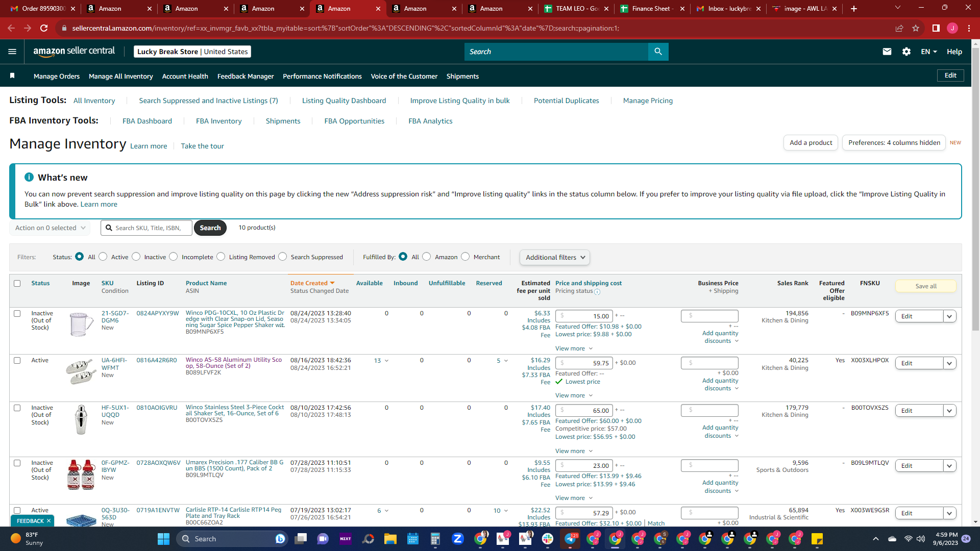This screenshot has width=980, height=551.
Task: Click the bookmark icon in the navigation bar
Action: [x=12, y=76]
